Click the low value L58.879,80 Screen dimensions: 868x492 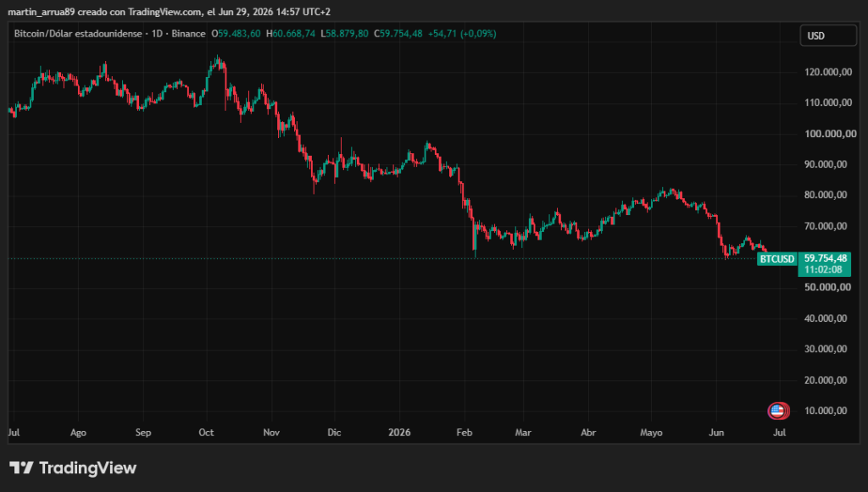click(x=344, y=34)
